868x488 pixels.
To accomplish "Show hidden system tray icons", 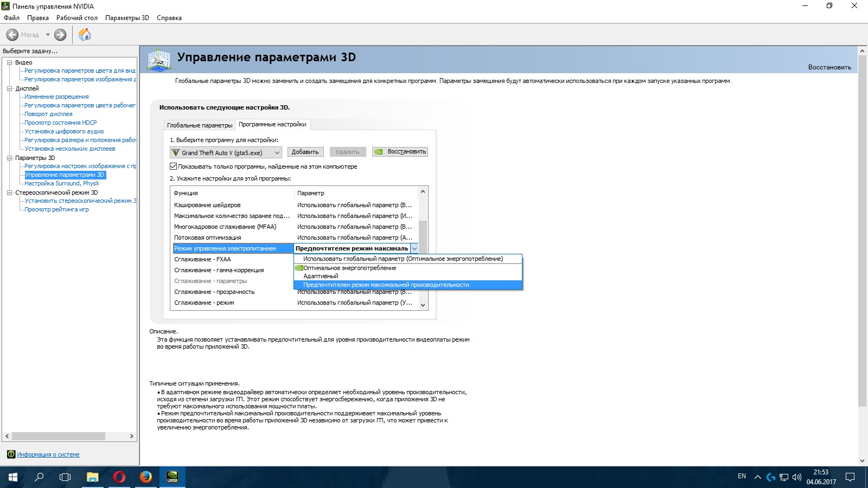I will [758, 477].
